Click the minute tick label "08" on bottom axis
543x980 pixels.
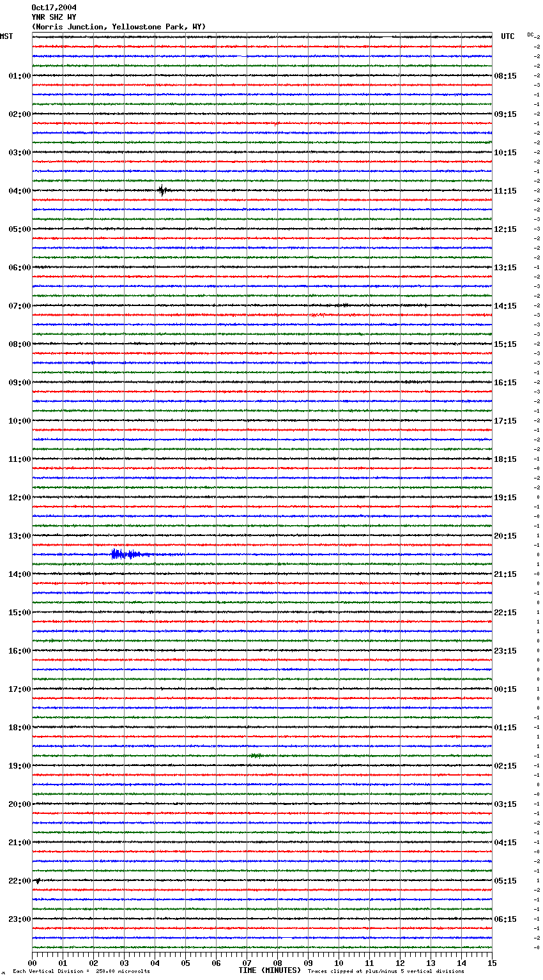coord(277,963)
